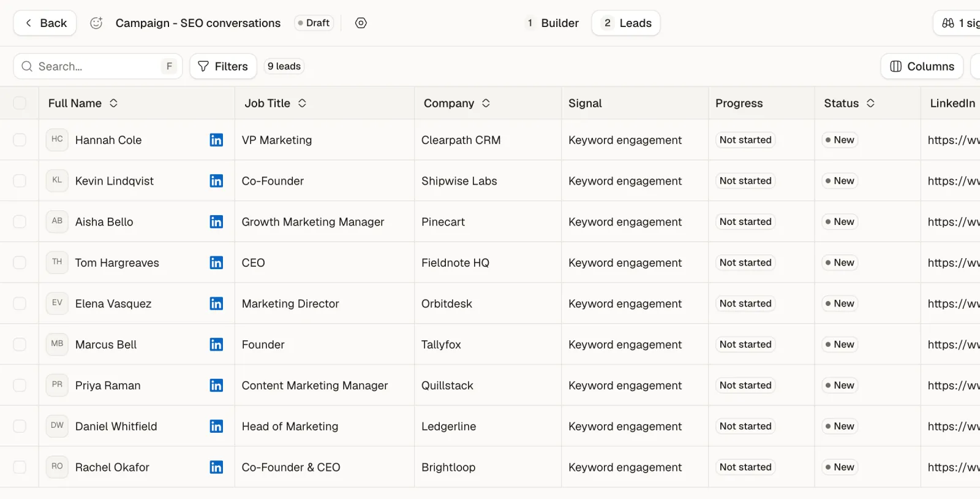Sort leads by Status column
This screenshot has height=499, width=980.
click(870, 103)
